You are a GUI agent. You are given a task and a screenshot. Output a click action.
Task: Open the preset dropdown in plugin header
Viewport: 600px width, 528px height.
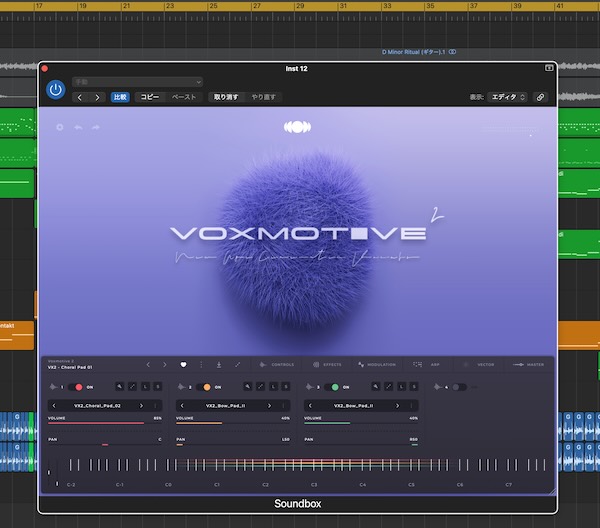pos(137,81)
